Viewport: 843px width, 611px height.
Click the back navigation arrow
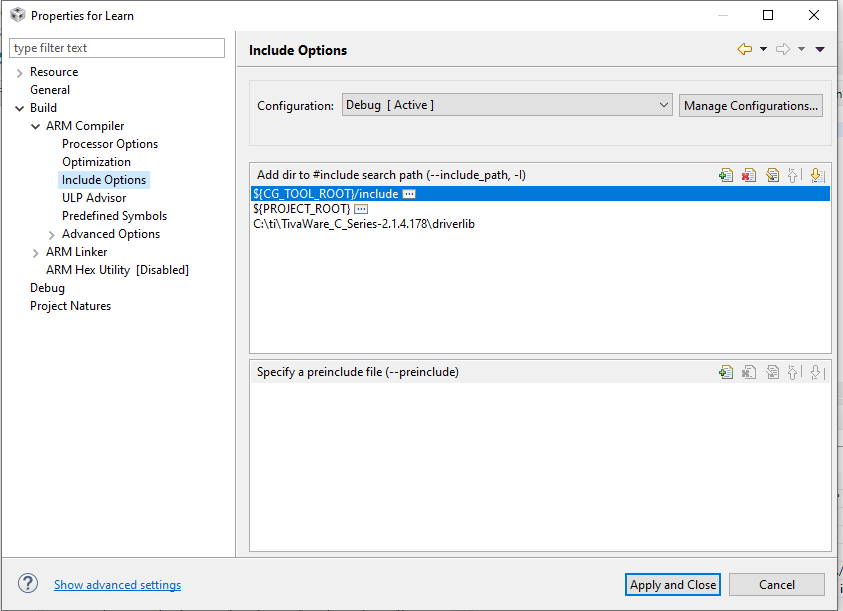(x=744, y=47)
